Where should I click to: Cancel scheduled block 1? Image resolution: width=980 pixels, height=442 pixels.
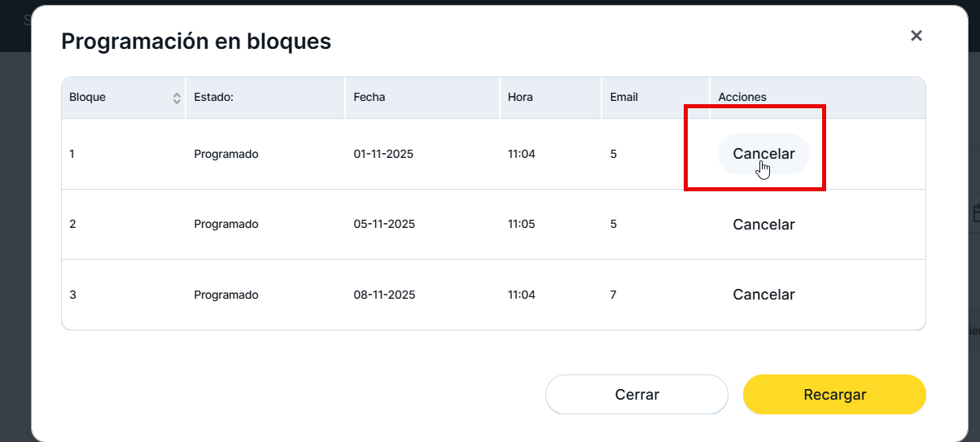(763, 154)
